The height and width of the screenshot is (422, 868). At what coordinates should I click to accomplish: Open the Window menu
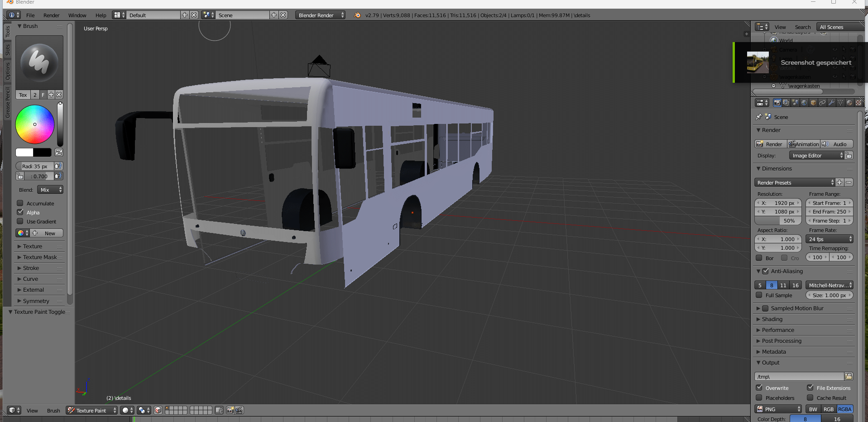click(77, 15)
